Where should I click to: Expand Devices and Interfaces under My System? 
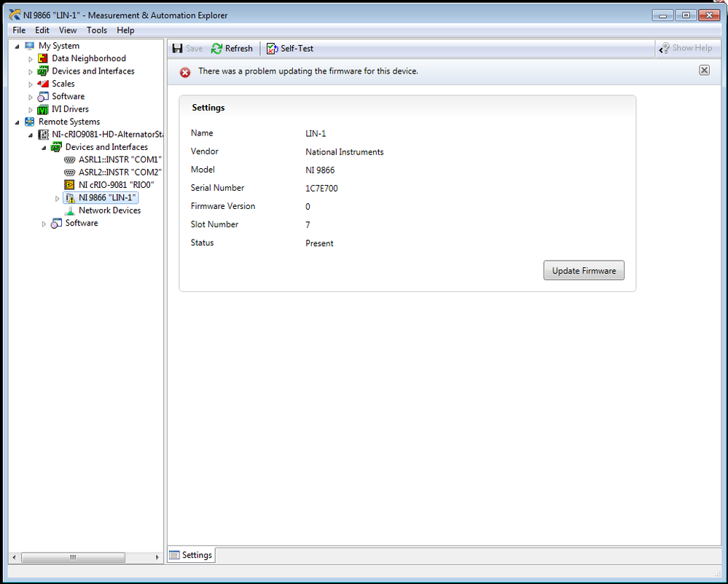(x=31, y=71)
